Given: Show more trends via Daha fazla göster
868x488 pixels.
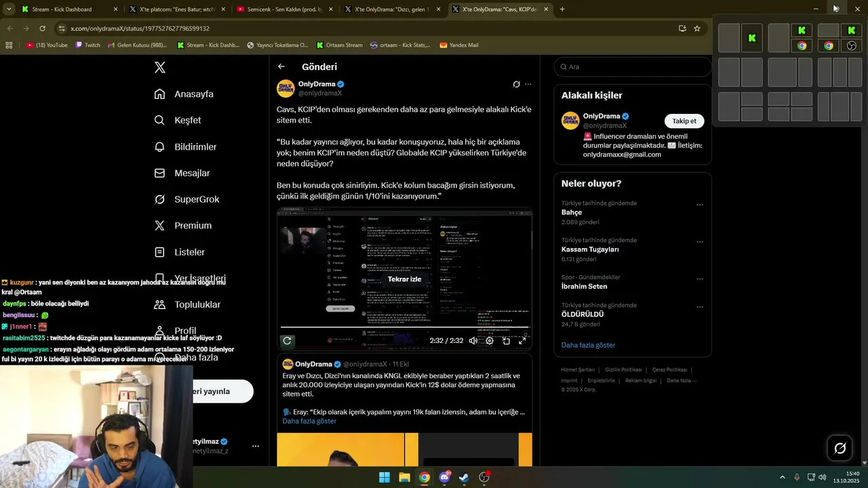Looking at the screenshot, I should pos(588,345).
